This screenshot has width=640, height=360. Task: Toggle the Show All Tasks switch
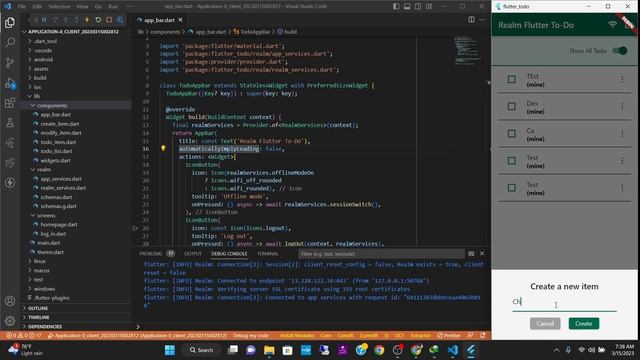pos(620,51)
